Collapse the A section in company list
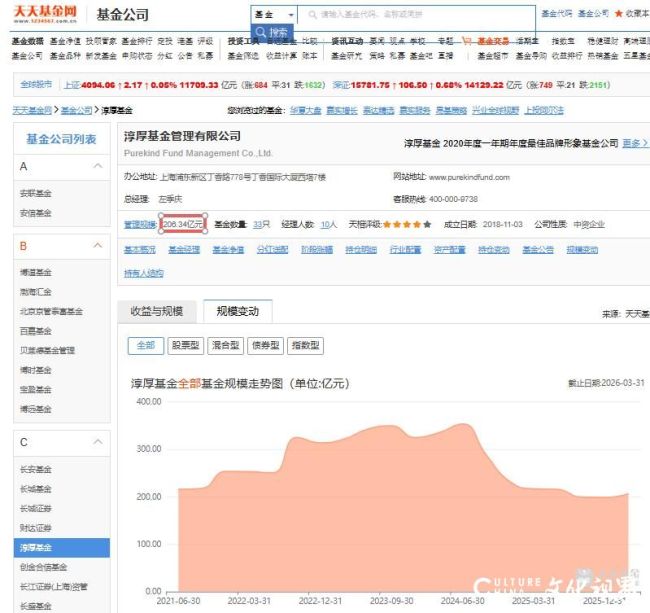 coord(98,166)
